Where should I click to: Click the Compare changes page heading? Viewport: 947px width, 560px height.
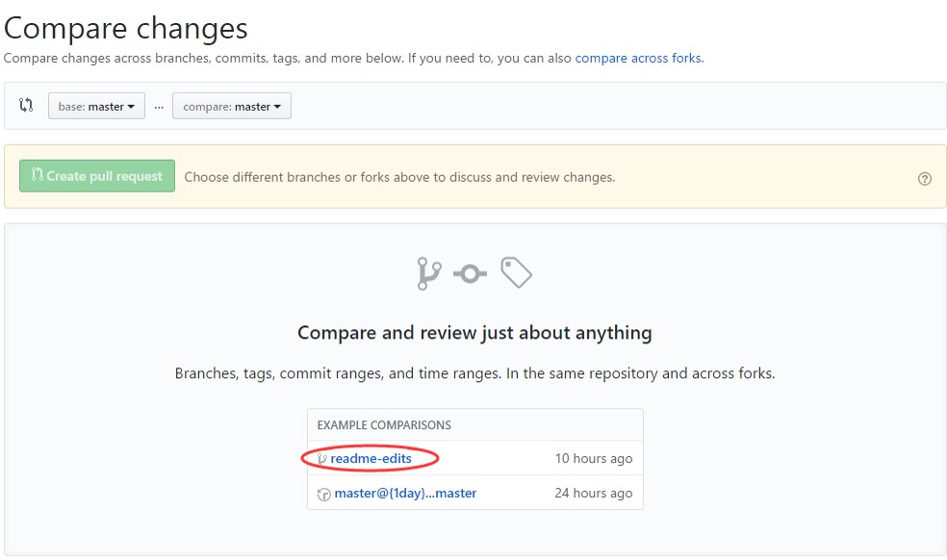click(125, 28)
